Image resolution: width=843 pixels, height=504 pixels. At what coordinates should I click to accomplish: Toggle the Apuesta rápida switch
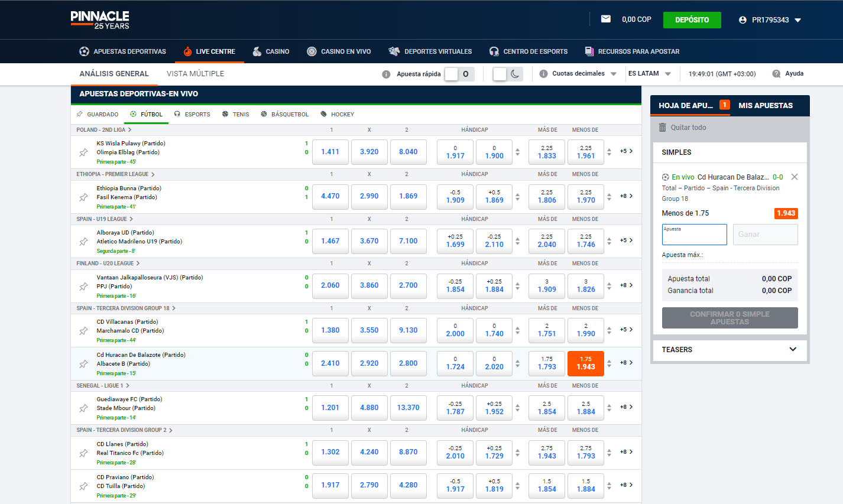tap(459, 74)
